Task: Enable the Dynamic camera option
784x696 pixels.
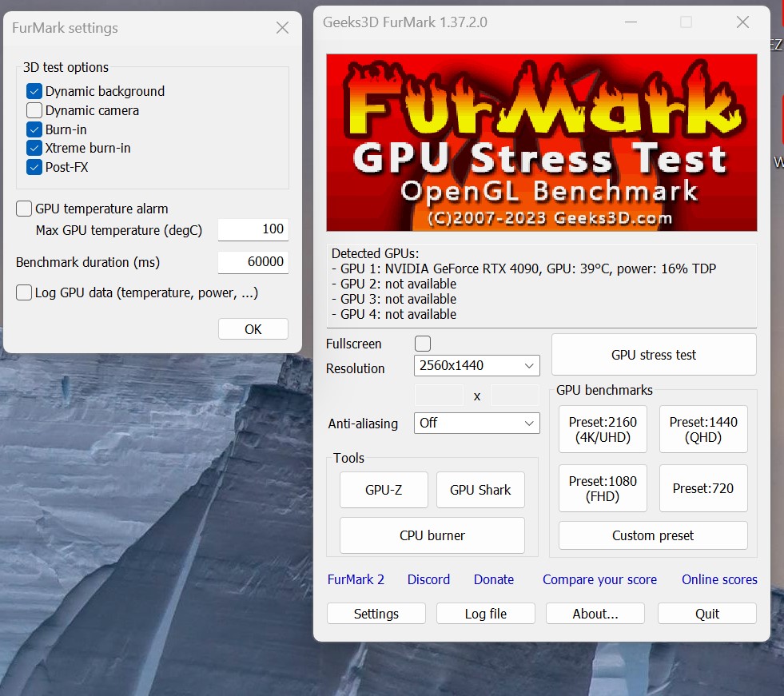Action: point(34,110)
